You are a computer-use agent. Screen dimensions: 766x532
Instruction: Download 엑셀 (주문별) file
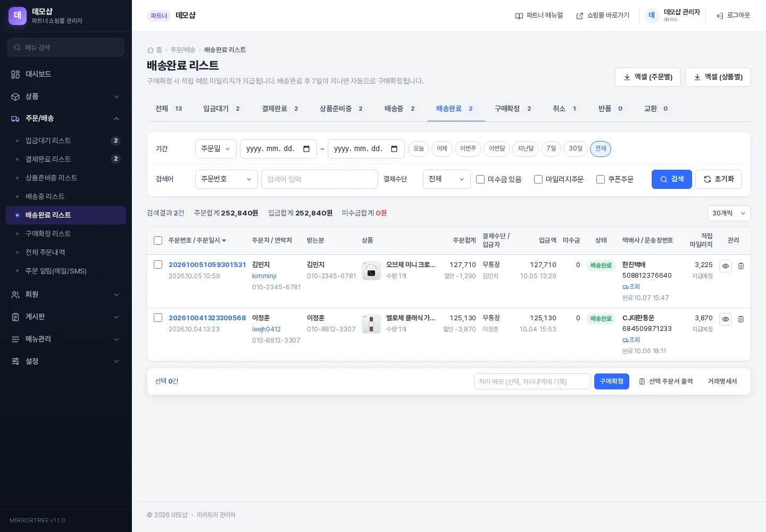648,77
